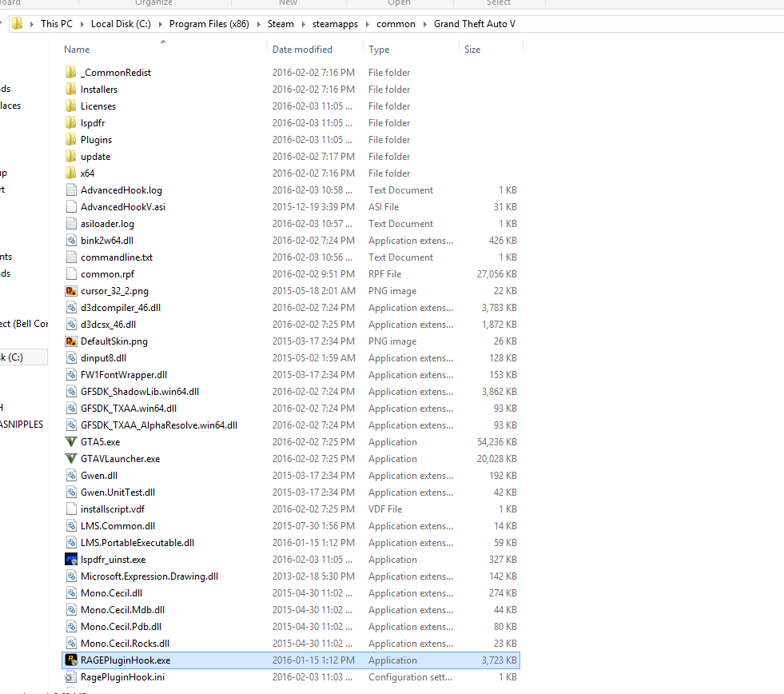Select GFSDK_TXAA.win64.dll file name

pyautogui.click(x=129, y=409)
